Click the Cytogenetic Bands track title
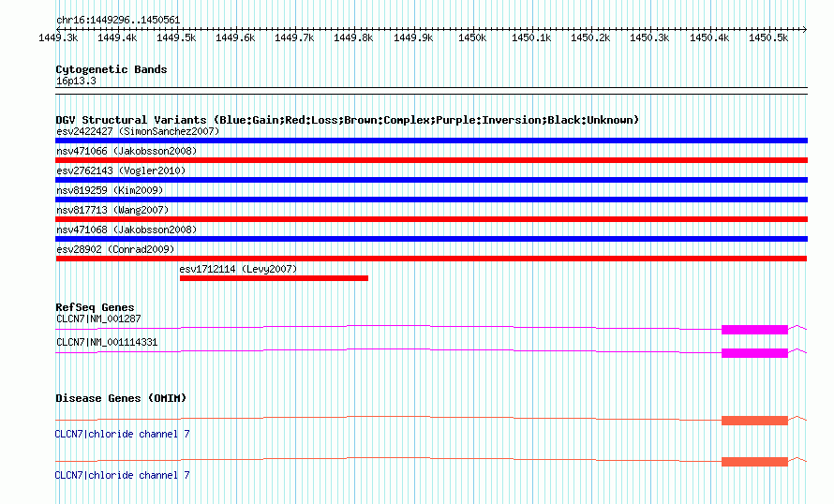 [112, 69]
